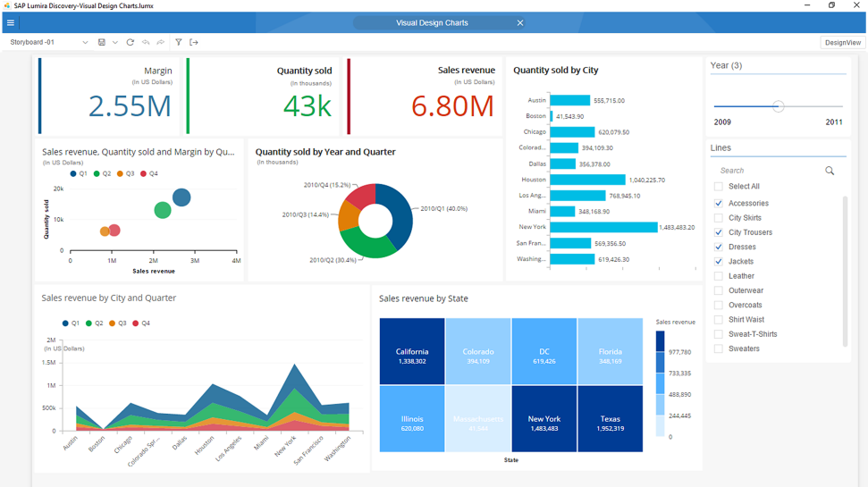868x487 pixels.
Task: Switch to DesignView
Action: pyautogui.click(x=842, y=42)
